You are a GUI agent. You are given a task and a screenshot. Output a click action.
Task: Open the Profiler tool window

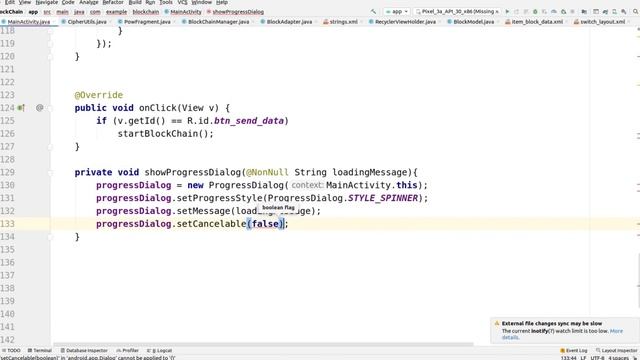point(127,351)
